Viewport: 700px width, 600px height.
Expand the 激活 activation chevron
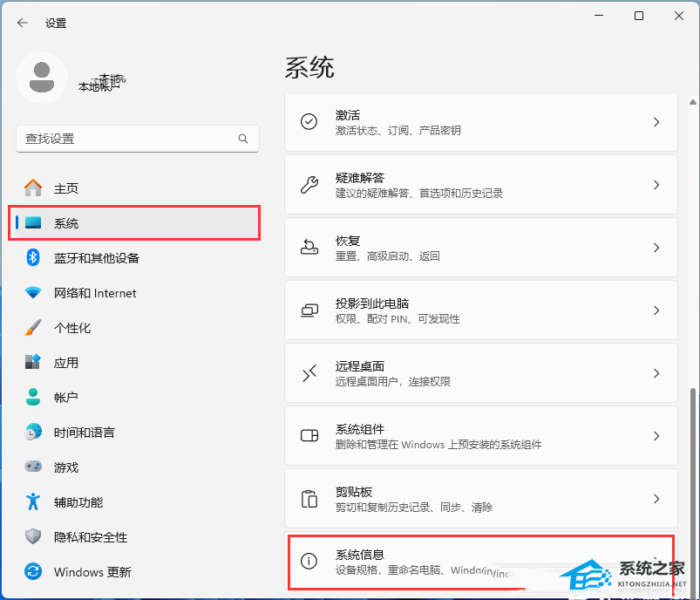click(656, 122)
